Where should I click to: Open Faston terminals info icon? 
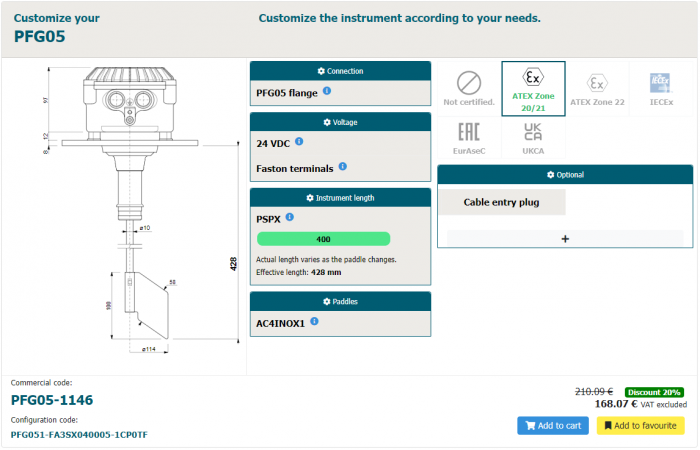click(x=342, y=167)
